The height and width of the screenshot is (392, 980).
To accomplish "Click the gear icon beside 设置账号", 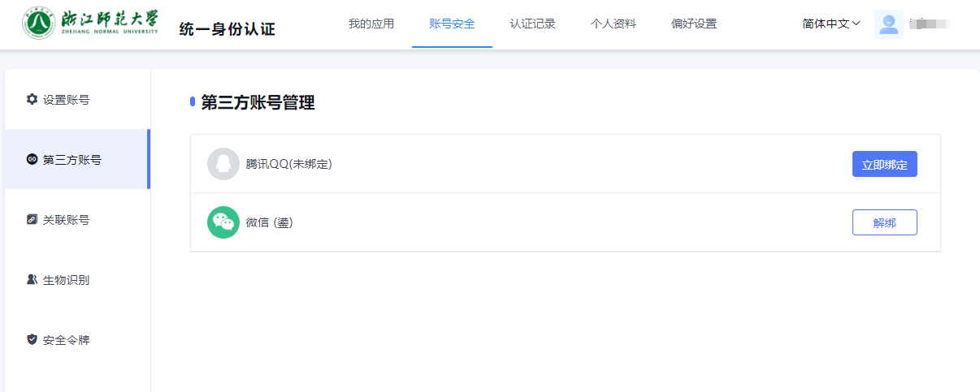I will click(x=33, y=99).
